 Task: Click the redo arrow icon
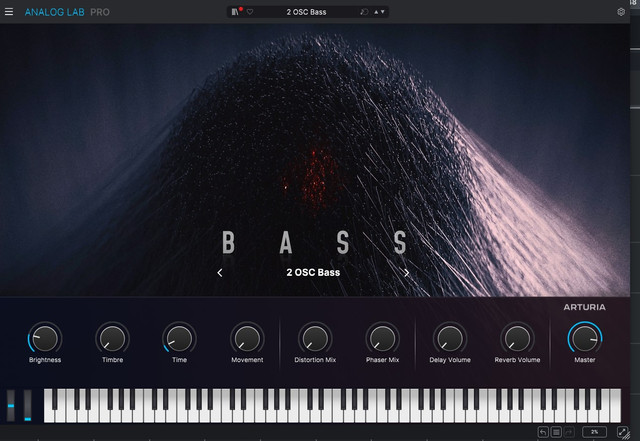click(x=569, y=432)
